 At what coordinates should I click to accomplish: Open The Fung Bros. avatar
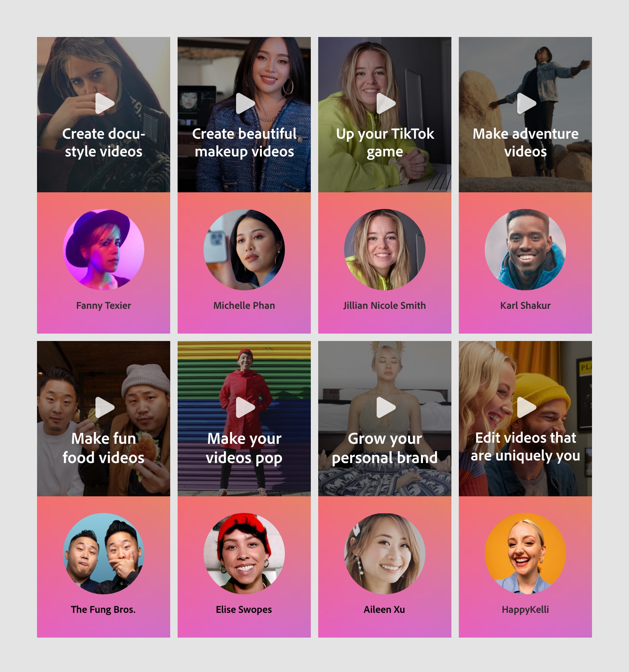[104, 554]
